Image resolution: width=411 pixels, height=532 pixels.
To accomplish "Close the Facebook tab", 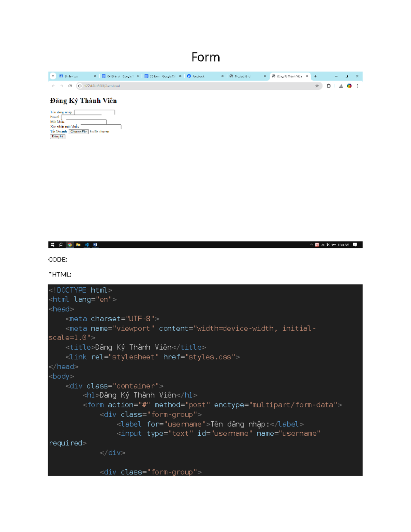I will tap(222, 76).
